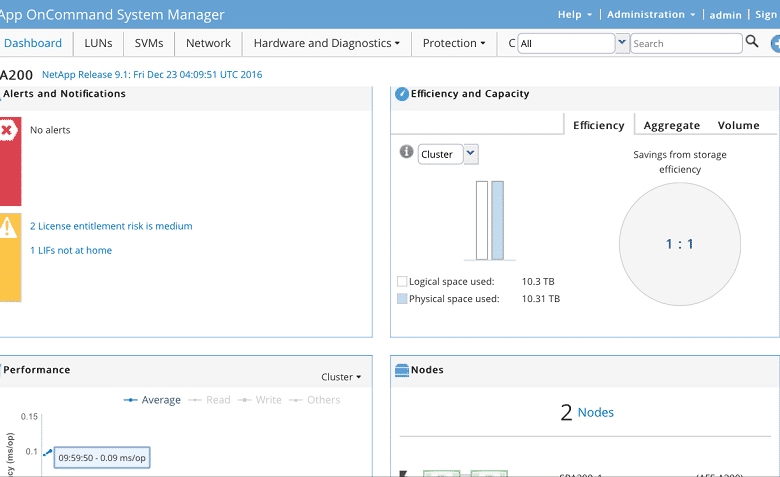The height and width of the screenshot is (477, 780).
Task: Toggle Read series in Performance legend
Action: [209, 400]
